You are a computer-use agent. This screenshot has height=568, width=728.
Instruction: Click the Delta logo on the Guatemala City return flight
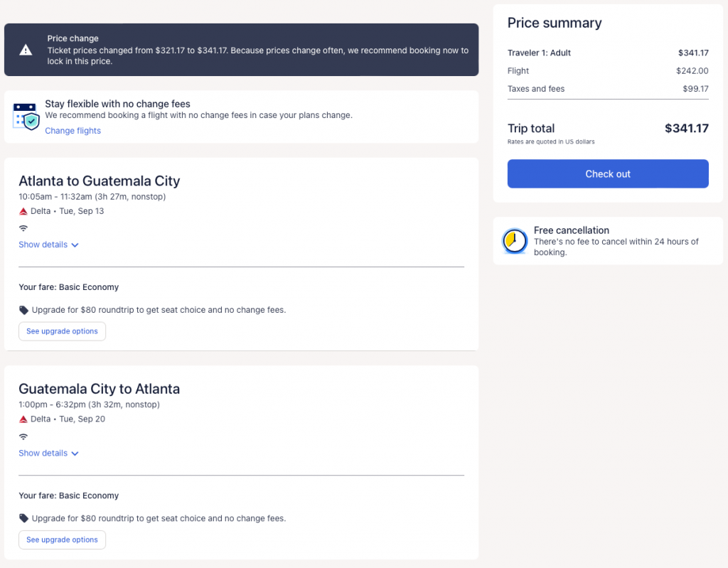pos(23,419)
